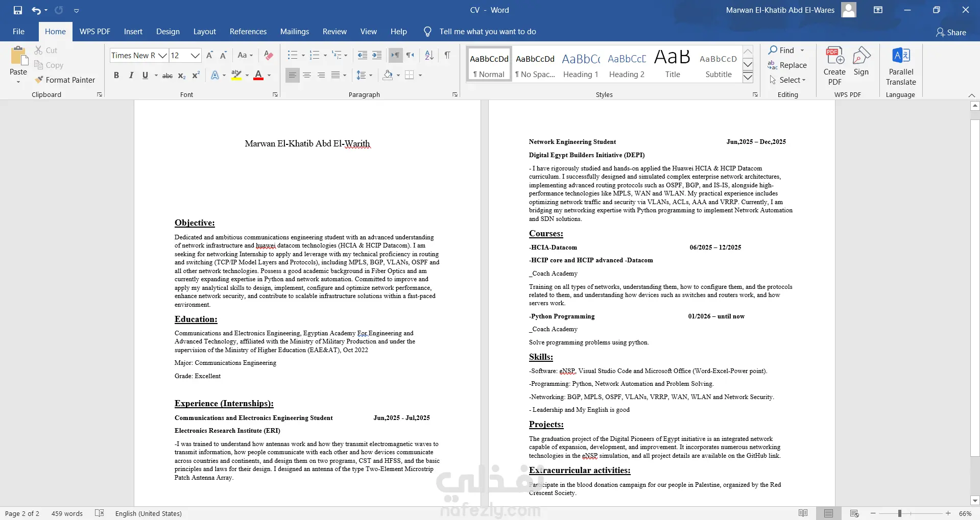Click the Save icon in quick access toolbar

tap(18, 10)
